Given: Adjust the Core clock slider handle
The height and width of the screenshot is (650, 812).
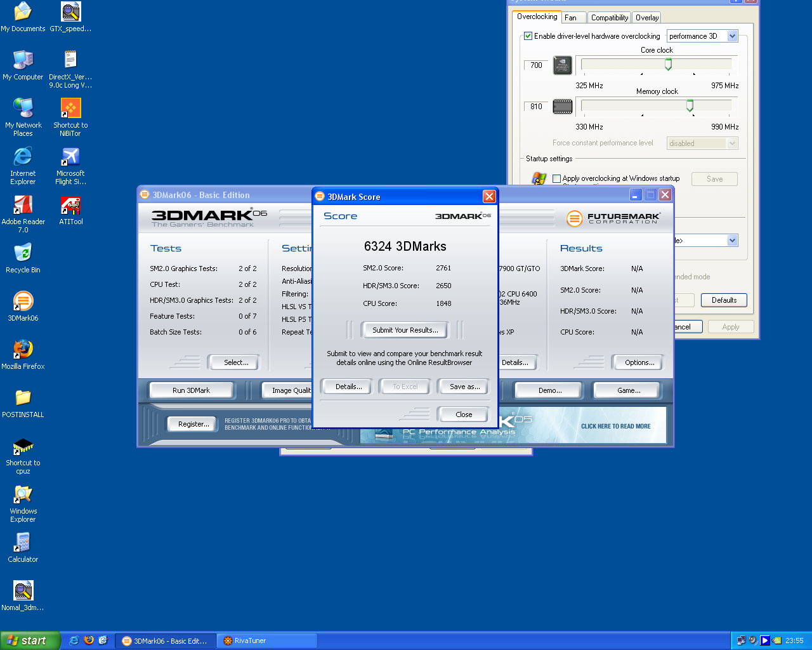Looking at the screenshot, I should (668, 65).
